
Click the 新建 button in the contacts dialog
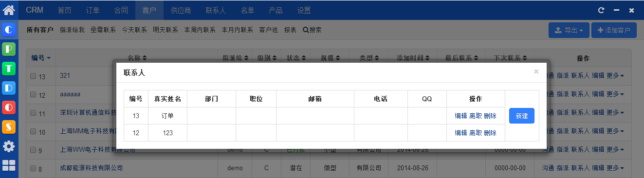(522, 116)
